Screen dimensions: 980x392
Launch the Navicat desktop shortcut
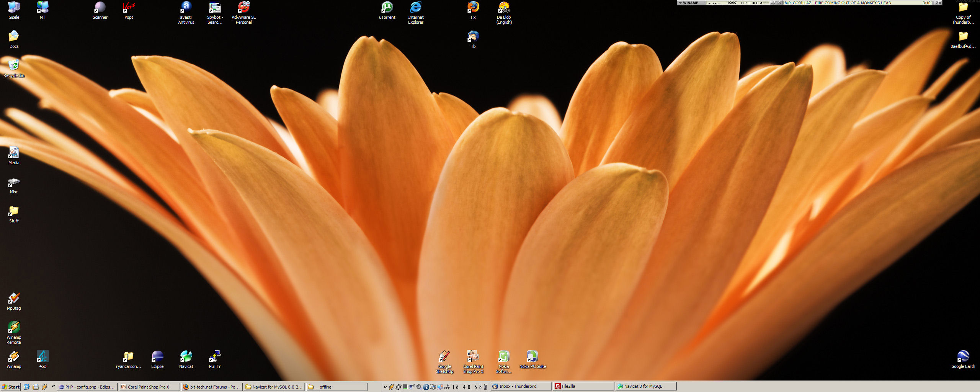pyautogui.click(x=186, y=359)
